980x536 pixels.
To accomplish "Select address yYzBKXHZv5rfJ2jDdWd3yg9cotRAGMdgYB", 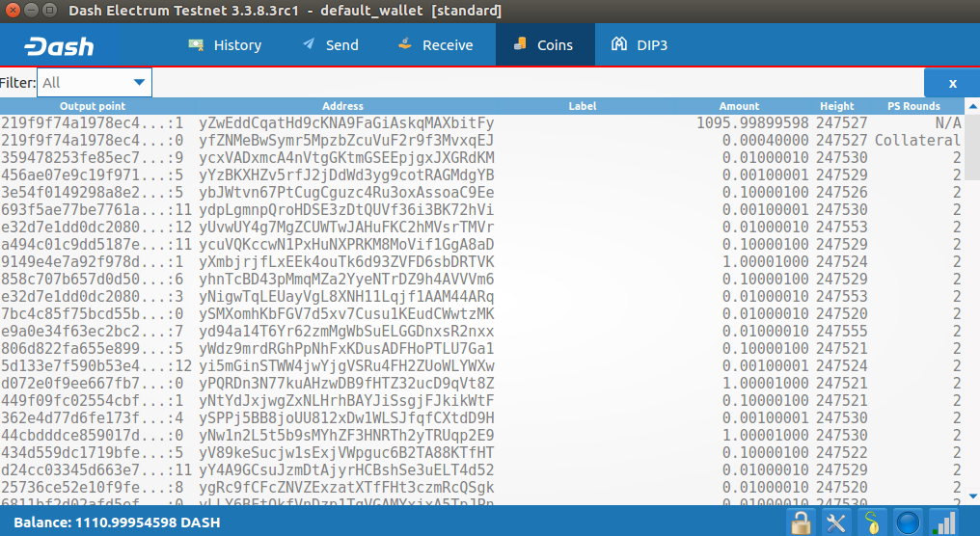I will (346, 174).
